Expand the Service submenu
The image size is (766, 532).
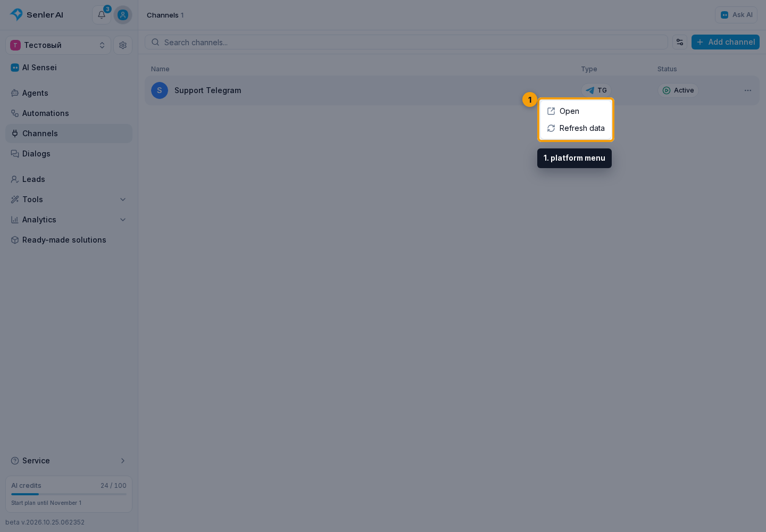[x=69, y=461]
